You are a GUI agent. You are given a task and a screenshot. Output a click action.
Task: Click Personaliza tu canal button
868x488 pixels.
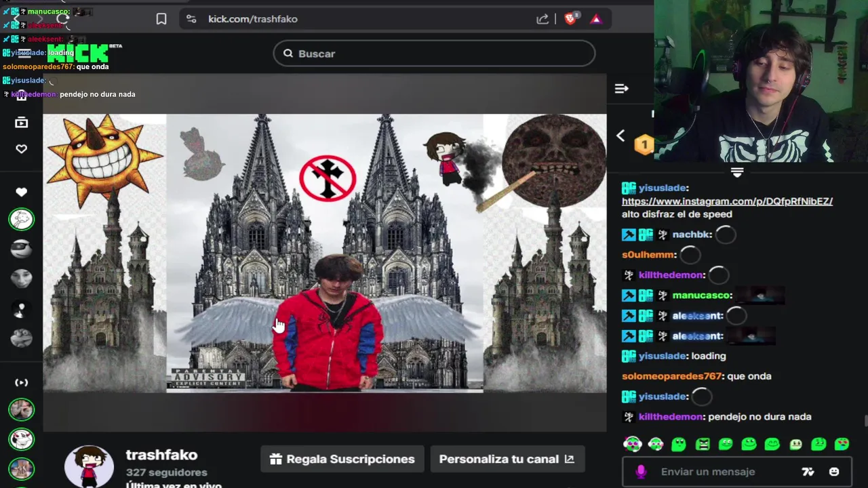507,459
